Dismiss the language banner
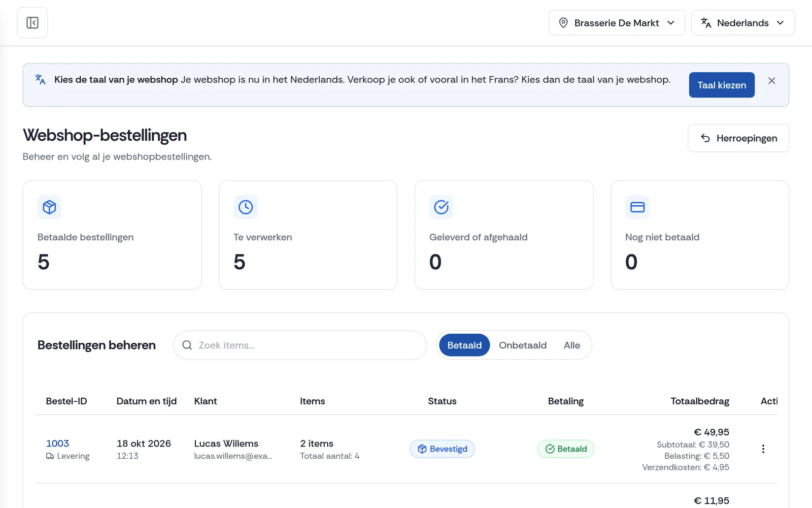 [771, 81]
